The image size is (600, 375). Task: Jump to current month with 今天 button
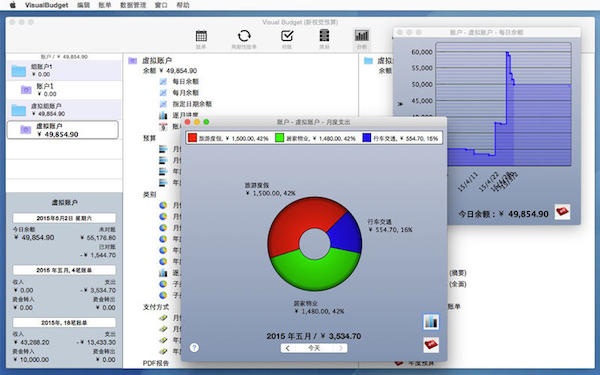pyautogui.click(x=314, y=348)
